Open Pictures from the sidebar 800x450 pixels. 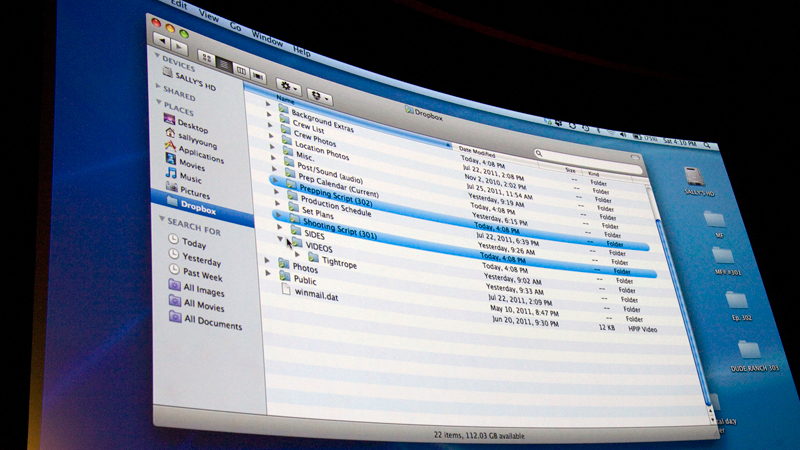[x=188, y=190]
